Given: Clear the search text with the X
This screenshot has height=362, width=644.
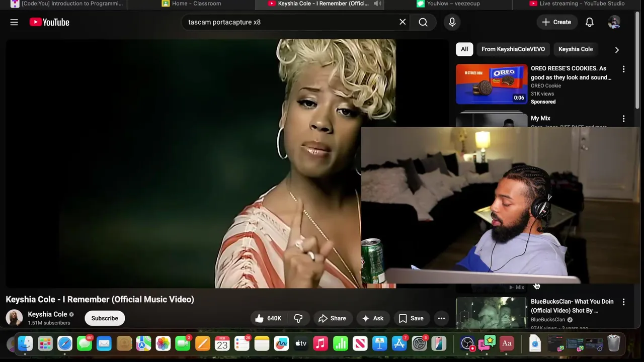Looking at the screenshot, I should click(403, 22).
